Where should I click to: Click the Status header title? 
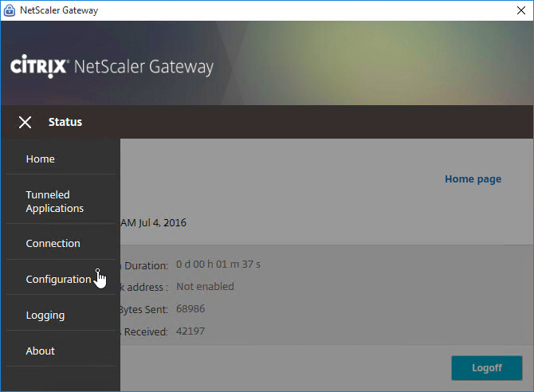(65, 122)
